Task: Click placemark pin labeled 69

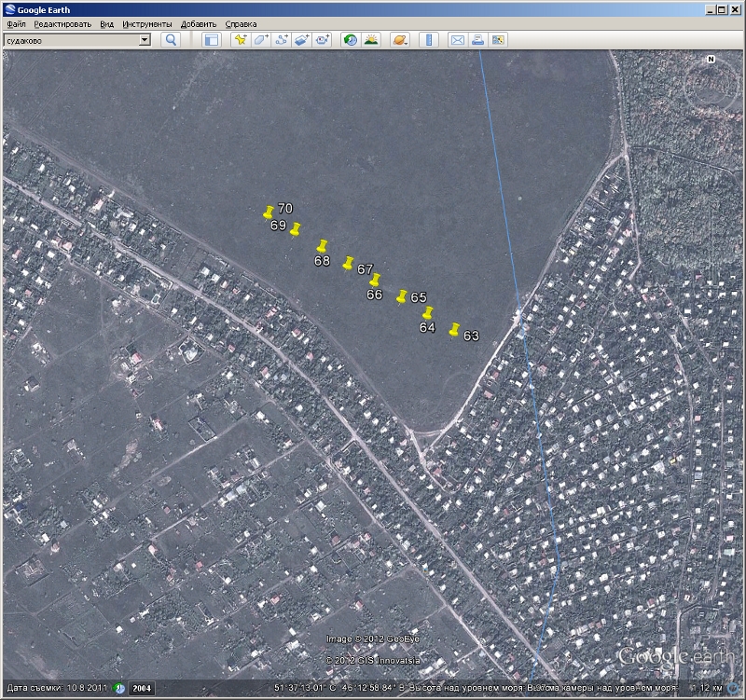Action: click(x=295, y=229)
